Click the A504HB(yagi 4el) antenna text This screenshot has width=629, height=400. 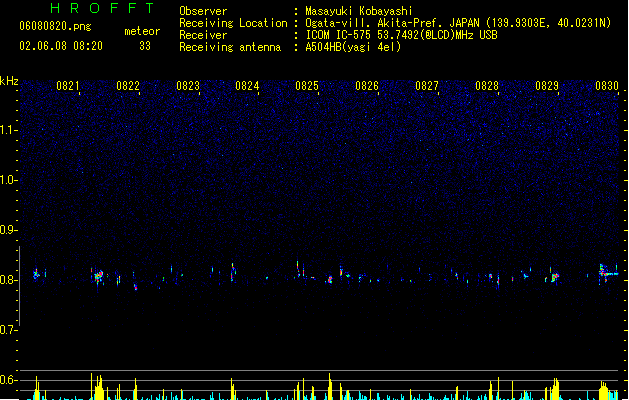(353, 47)
